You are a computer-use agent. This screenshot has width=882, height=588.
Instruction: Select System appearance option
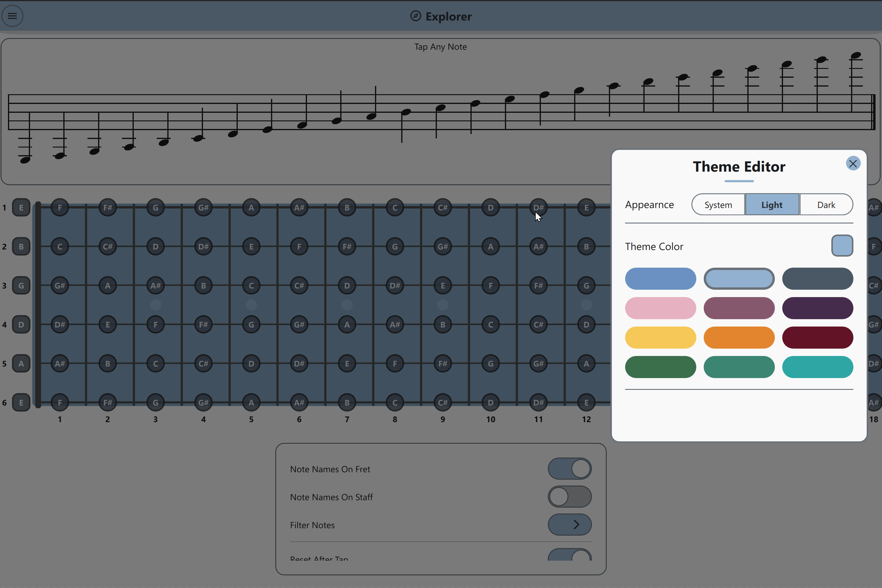[718, 205]
